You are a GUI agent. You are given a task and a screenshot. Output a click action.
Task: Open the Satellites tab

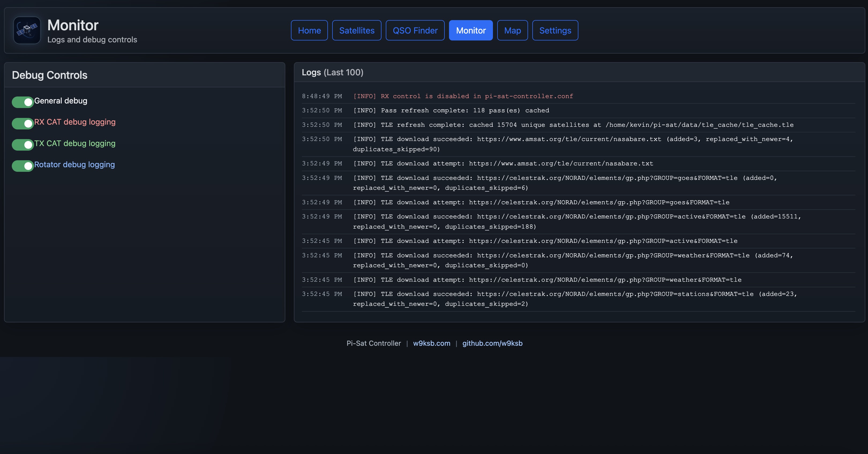(357, 30)
